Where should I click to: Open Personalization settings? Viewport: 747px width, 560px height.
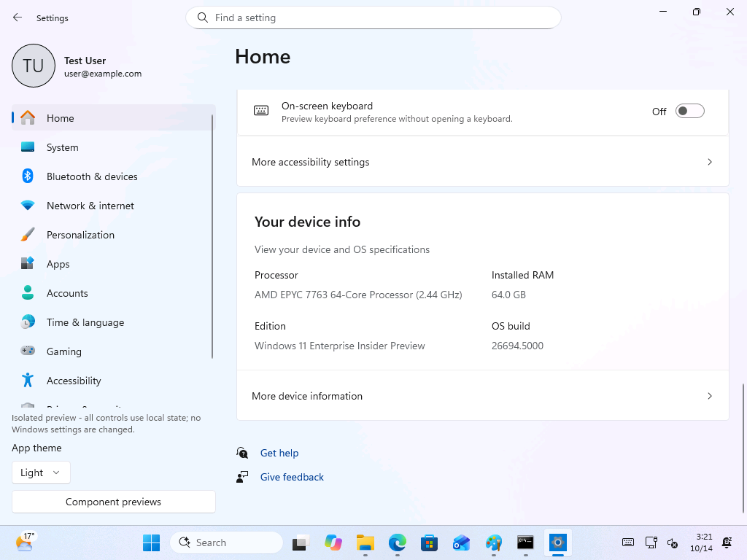[113, 234]
